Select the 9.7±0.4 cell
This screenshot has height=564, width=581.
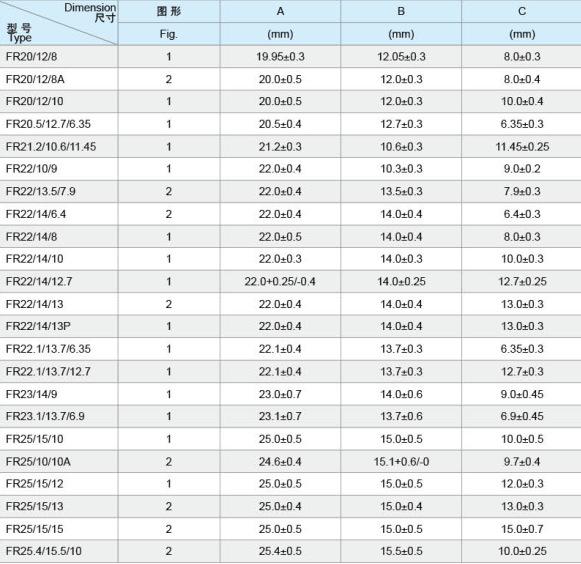pyautogui.click(x=522, y=462)
